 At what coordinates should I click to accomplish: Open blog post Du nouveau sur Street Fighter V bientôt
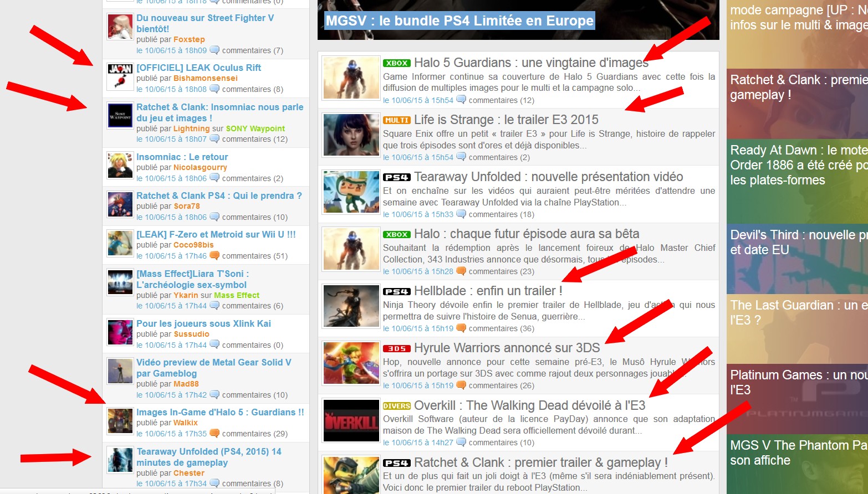205,23
